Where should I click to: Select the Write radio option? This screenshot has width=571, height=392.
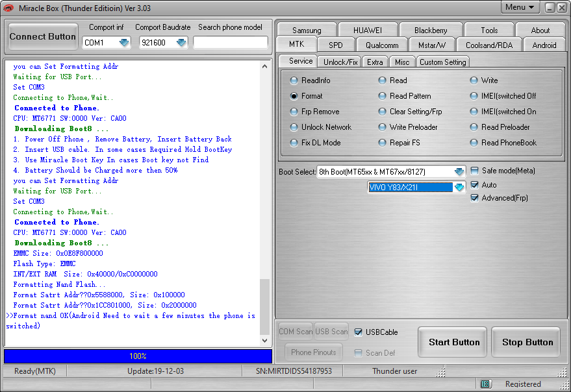click(x=484, y=80)
